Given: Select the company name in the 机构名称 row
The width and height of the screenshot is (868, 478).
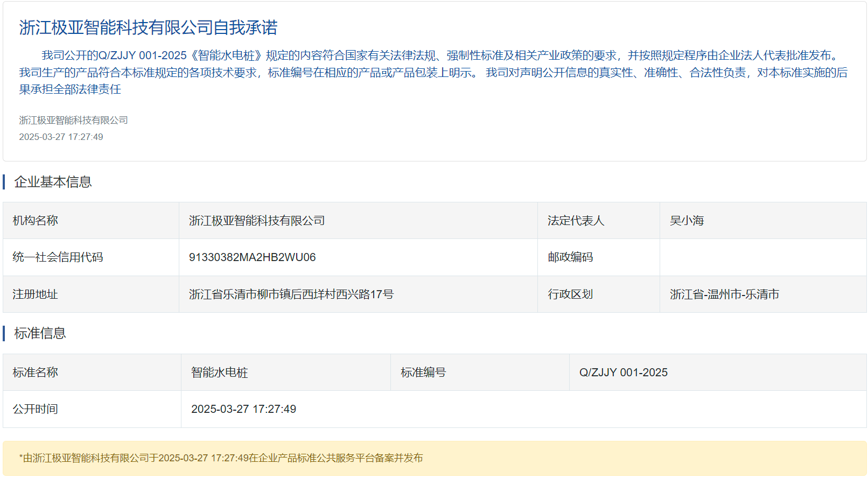Looking at the screenshot, I should 256,221.
